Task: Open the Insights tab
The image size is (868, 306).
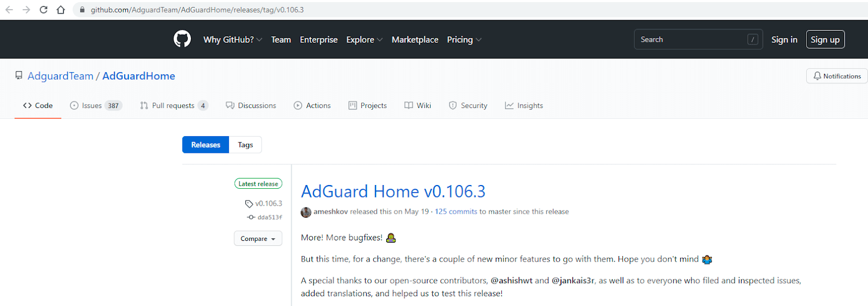Action: [524, 105]
